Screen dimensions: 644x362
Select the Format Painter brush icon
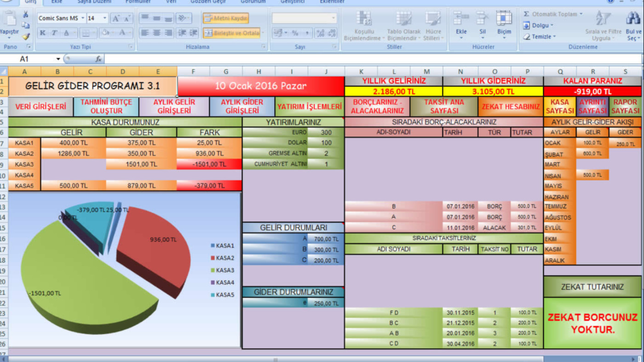point(26,36)
